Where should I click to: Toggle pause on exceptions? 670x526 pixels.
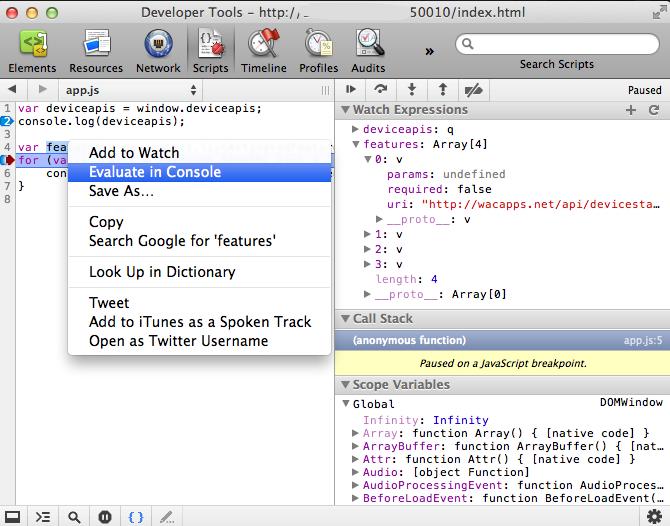(105, 517)
